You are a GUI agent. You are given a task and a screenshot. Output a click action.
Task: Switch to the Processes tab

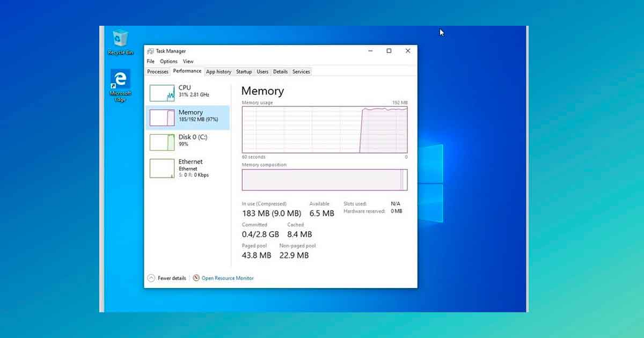coord(158,72)
